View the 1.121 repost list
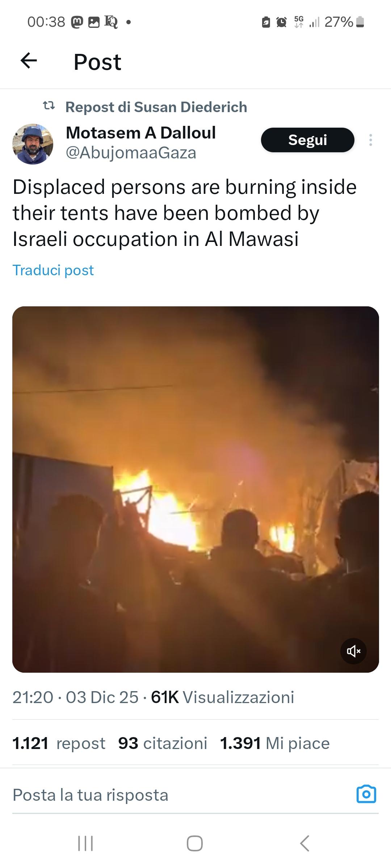This screenshot has width=391, height=868. [x=59, y=743]
